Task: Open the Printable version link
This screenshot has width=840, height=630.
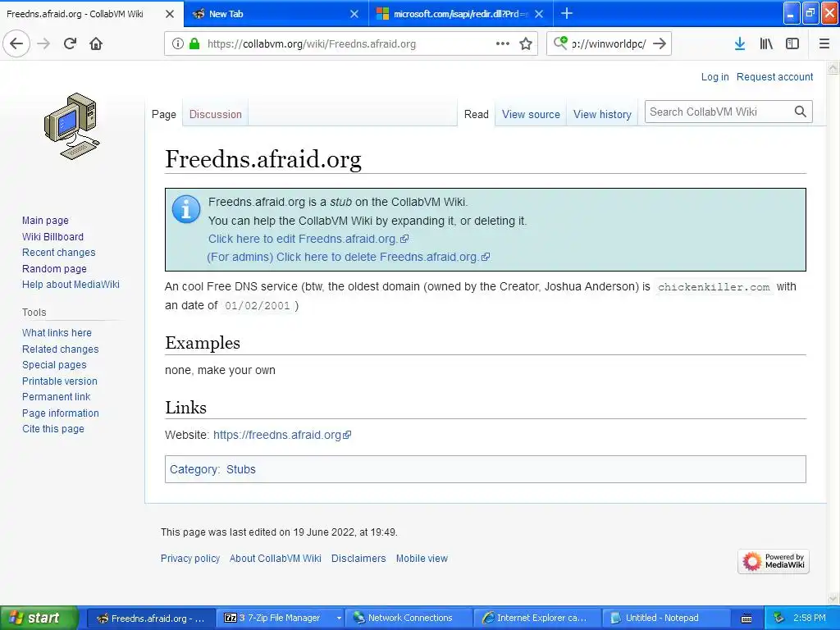Action: (59, 381)
